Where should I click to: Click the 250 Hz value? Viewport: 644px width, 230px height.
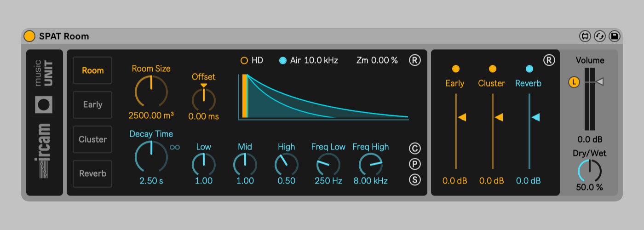pos(328,181)
